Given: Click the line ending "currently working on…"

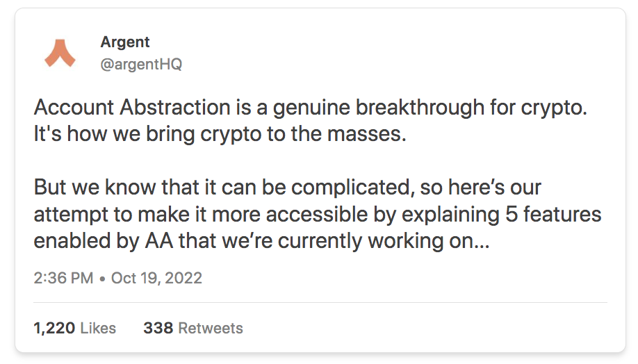Looking at the screenshot, I should pos(261,241).
